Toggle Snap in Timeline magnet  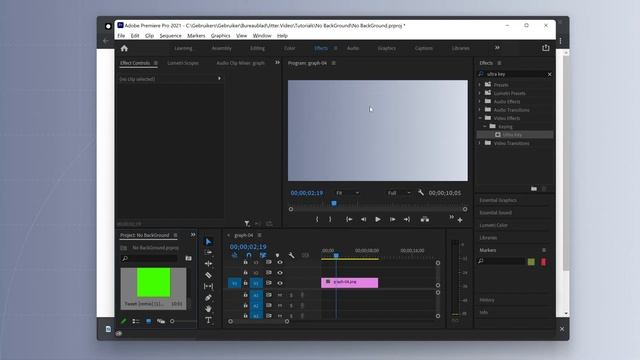click(x=249, y=256)
